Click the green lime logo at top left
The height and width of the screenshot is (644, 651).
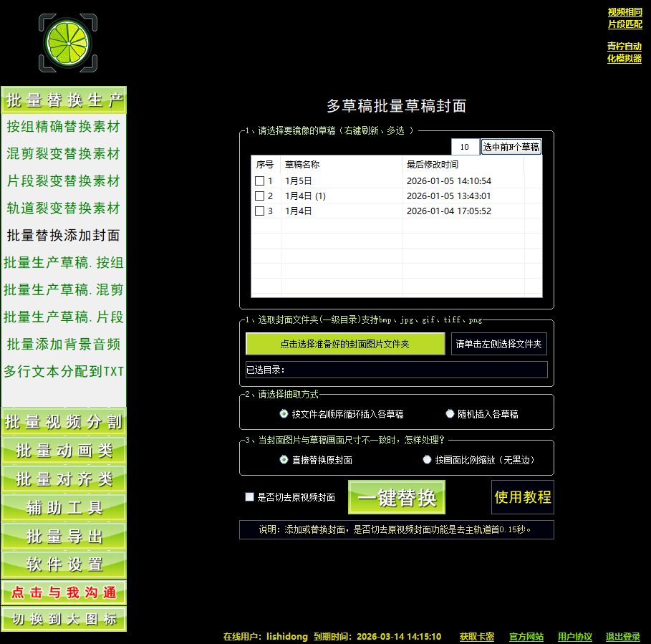[67, 43]
